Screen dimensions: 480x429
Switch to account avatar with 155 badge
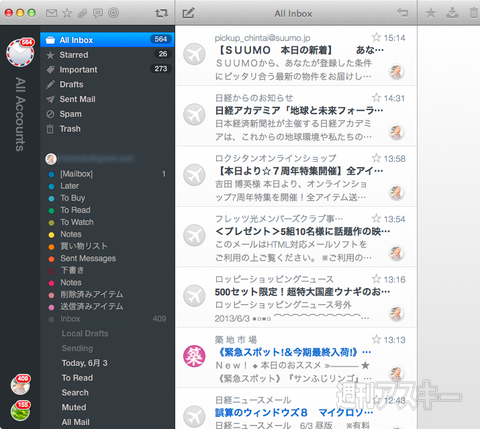click(x=20, y=411)
